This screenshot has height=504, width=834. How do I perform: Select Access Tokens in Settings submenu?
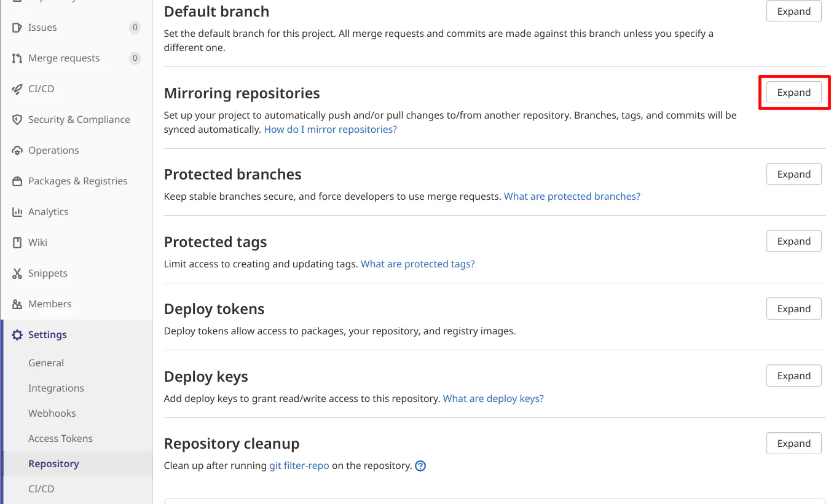[60, 439]
